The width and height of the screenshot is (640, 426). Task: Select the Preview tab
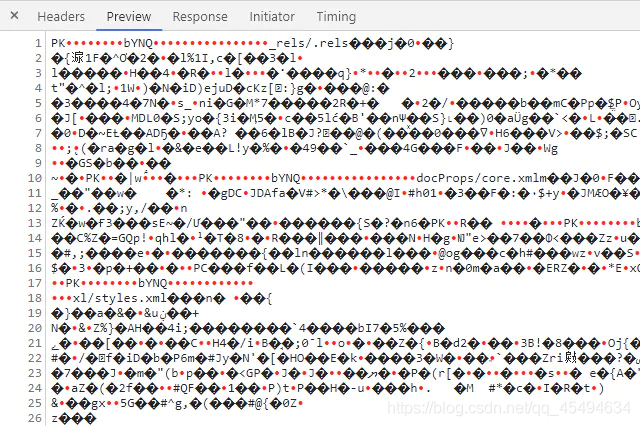pyautogui.click(x=129, y=16)
